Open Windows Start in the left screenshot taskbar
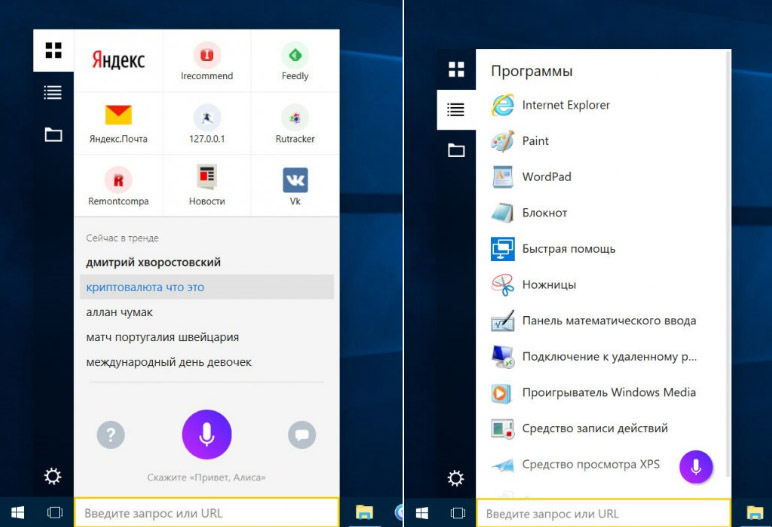The height and width of the screenshot is (527, 772). (18, 513)
